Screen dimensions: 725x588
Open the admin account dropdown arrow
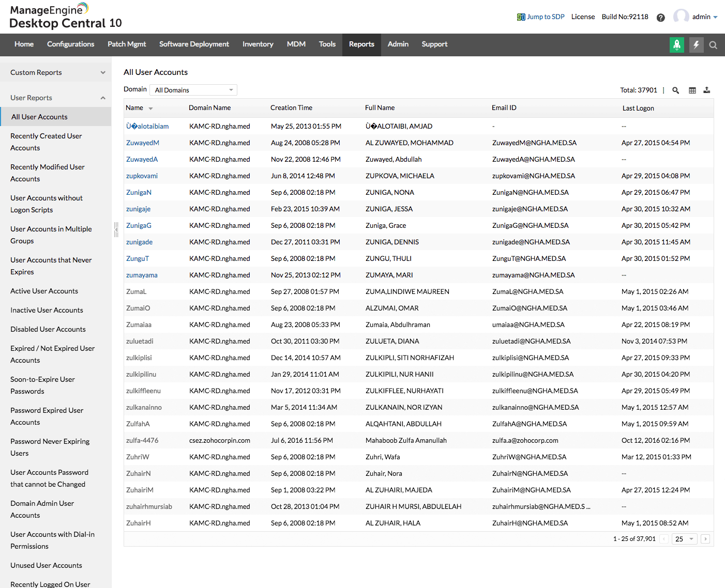(x=716, y=17)
